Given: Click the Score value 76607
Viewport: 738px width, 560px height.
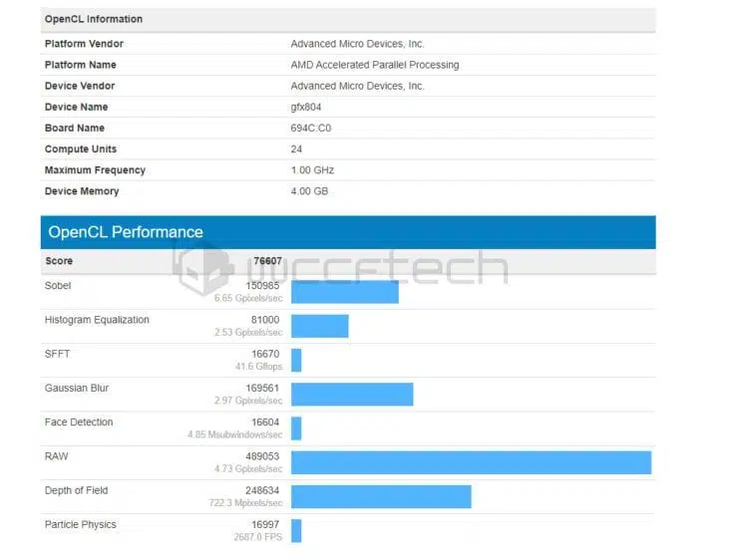Looking at the screenshot, I should pyautogui.click(x=267, y=261).
